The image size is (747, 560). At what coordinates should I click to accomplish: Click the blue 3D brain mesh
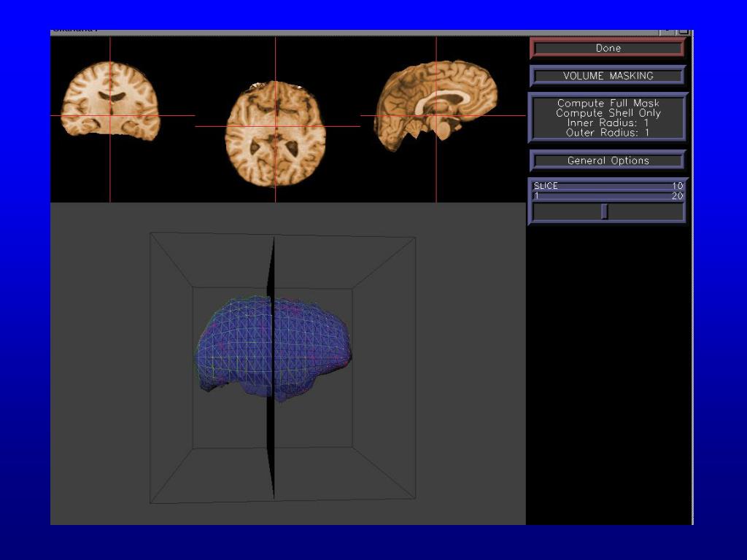273,349
